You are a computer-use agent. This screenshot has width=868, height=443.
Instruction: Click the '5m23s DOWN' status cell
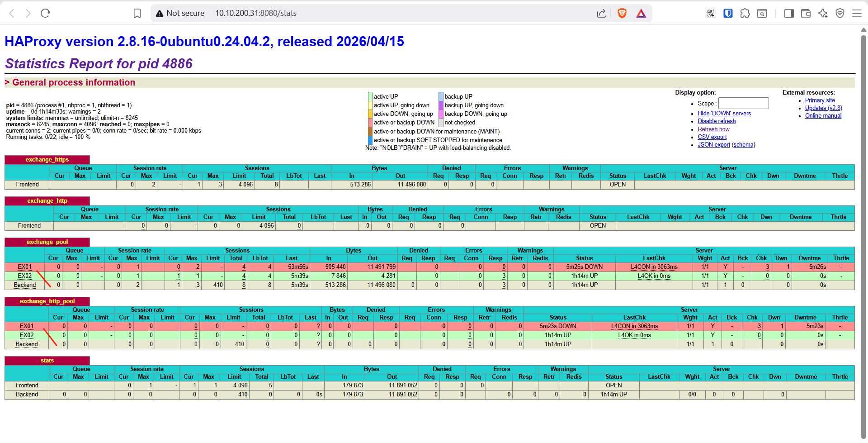tap(558, 326)
